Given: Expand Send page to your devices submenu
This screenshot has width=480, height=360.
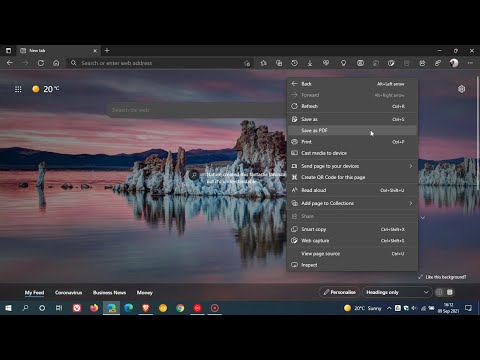Looking at the screenshot, I should 352,166.
